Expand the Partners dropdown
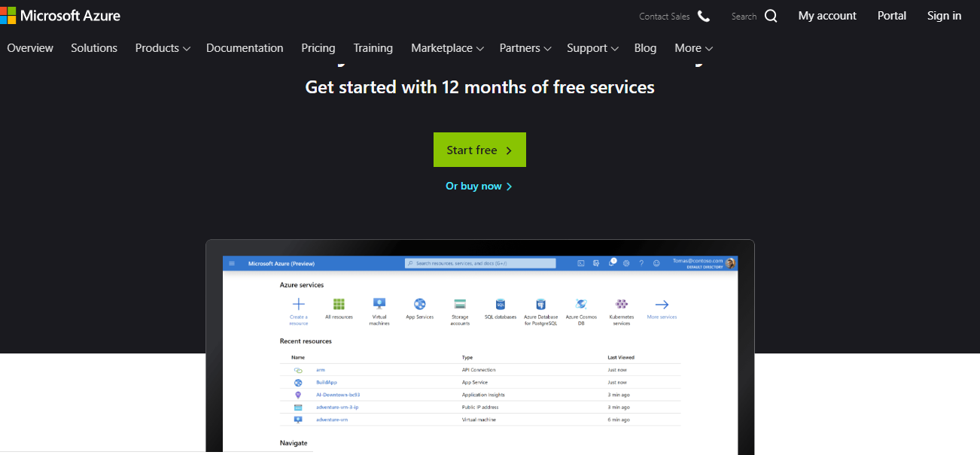Screen dimensions: 980x455 (x=525, y=48)
